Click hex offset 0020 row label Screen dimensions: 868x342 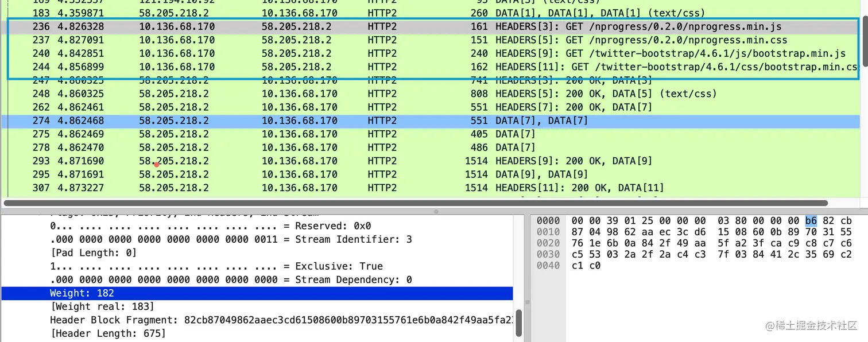(548, 243)
